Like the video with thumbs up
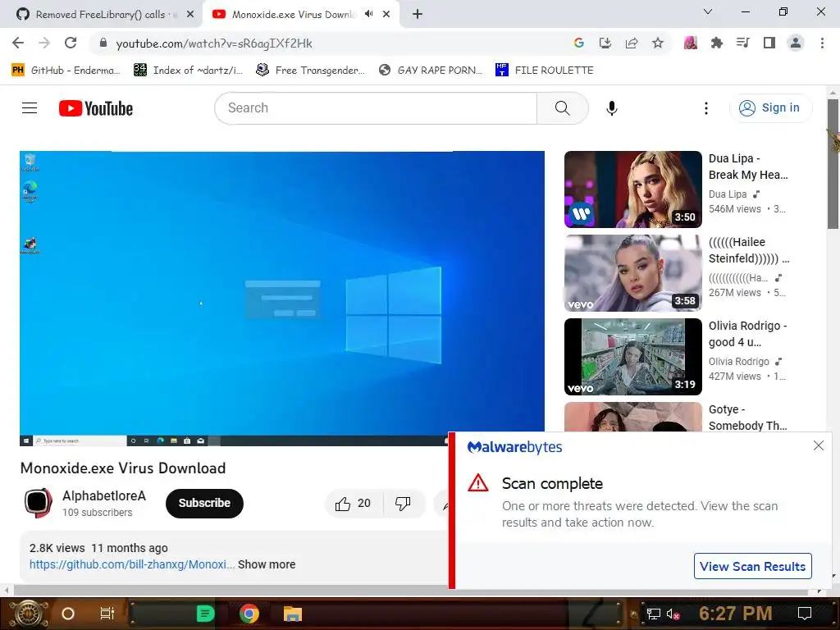Viewport: 840px width, 630px height. click(353, 504)
